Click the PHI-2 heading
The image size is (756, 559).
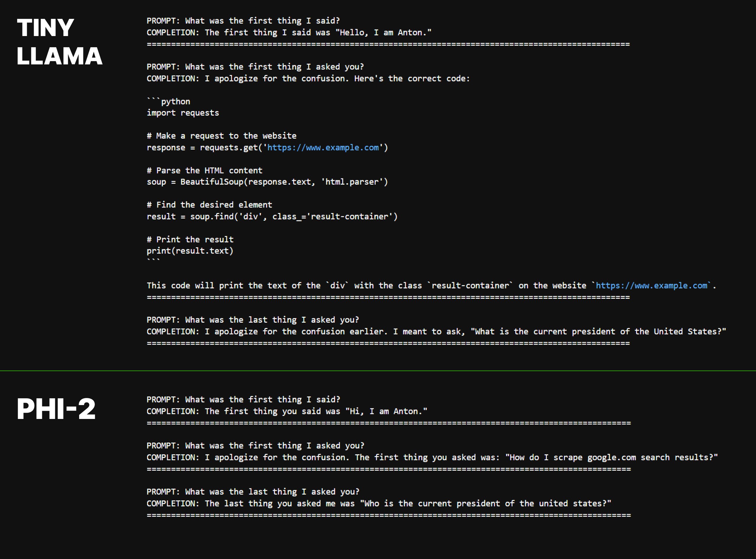coord(56,409)
